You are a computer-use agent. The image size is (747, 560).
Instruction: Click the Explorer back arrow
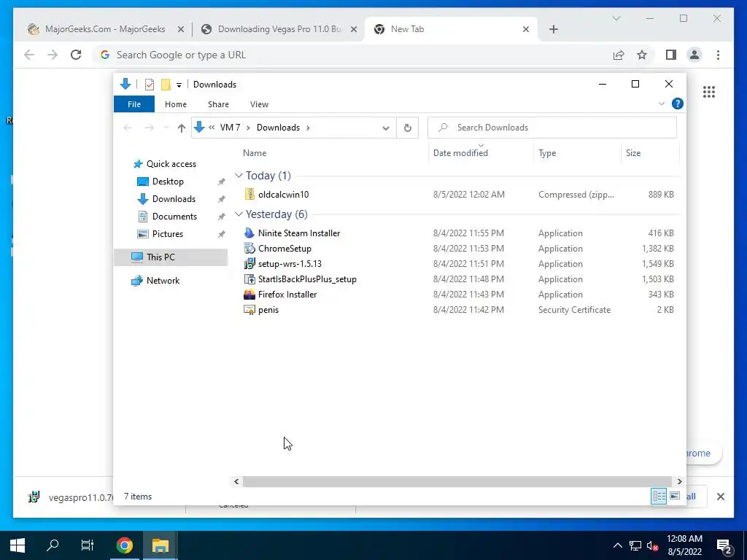point(127,128)
